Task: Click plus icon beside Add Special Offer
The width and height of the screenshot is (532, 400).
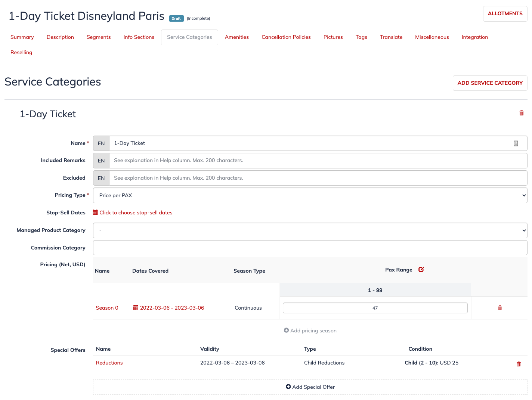Action: pyautogui.click(x=288, y=387)
